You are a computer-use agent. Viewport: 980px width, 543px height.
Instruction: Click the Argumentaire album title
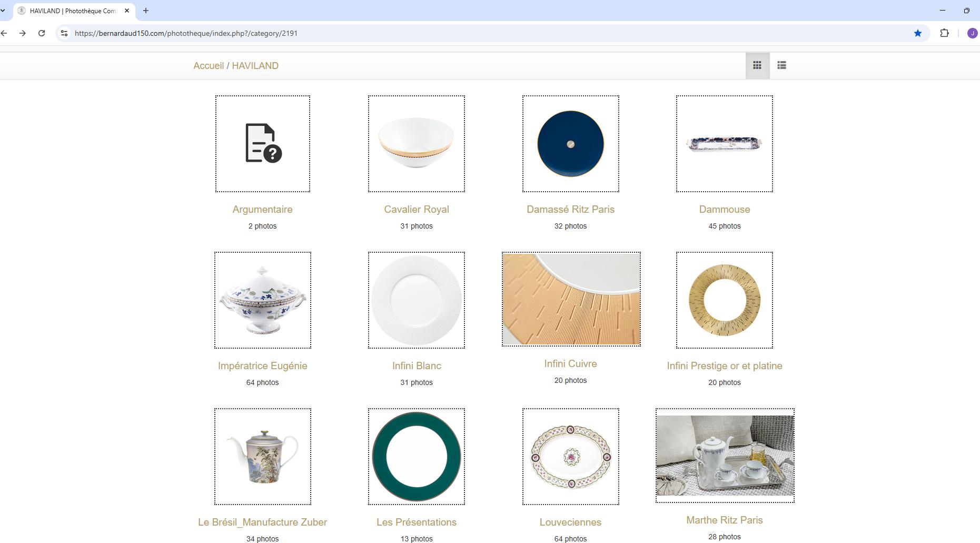263,209
